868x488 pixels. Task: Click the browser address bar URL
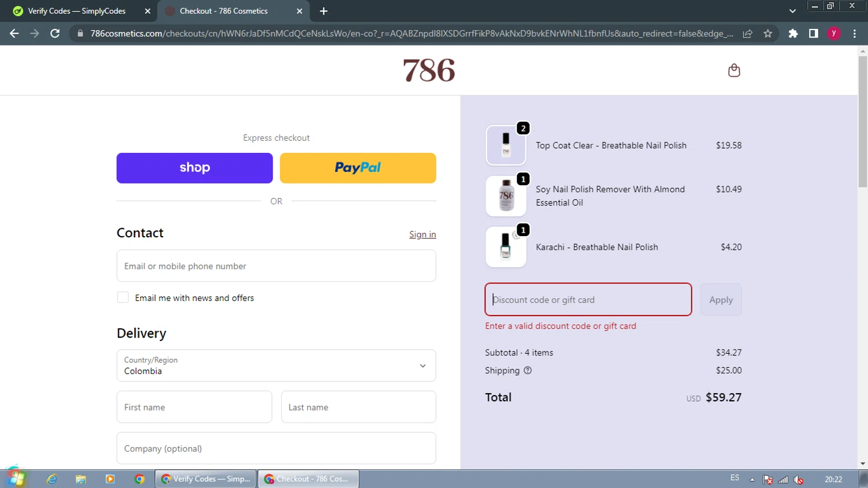(411, 34)
